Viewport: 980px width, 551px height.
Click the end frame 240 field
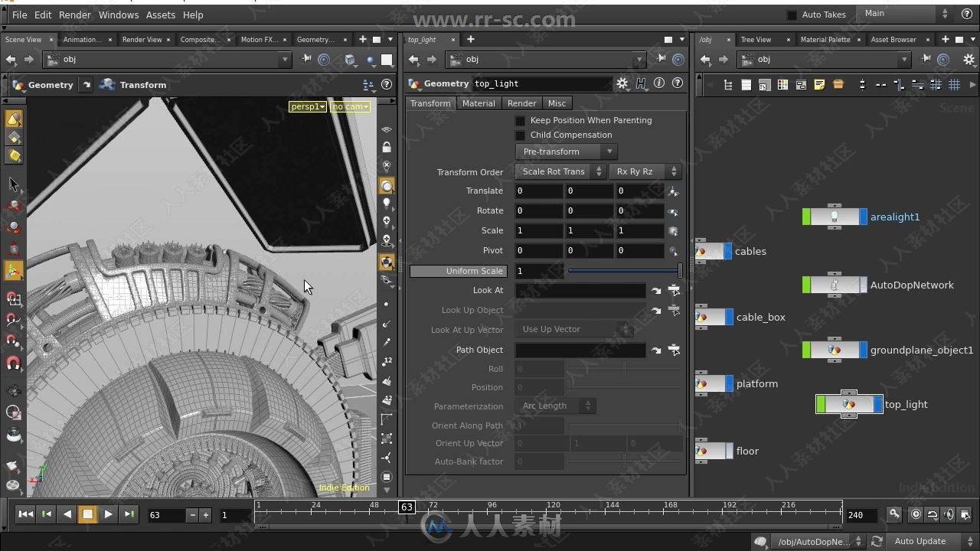pyautogui.click(x=864, y=515)
